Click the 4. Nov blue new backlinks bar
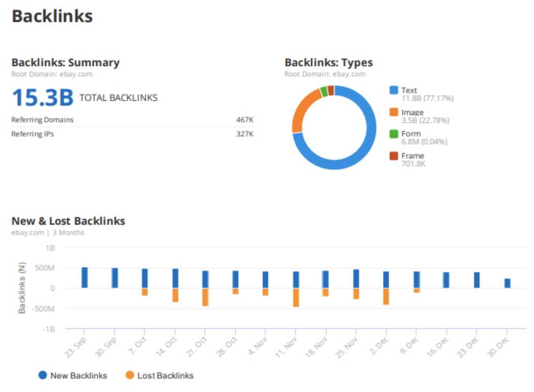The height and width of the screenshot is (392, 534). (x=265, y=280)
